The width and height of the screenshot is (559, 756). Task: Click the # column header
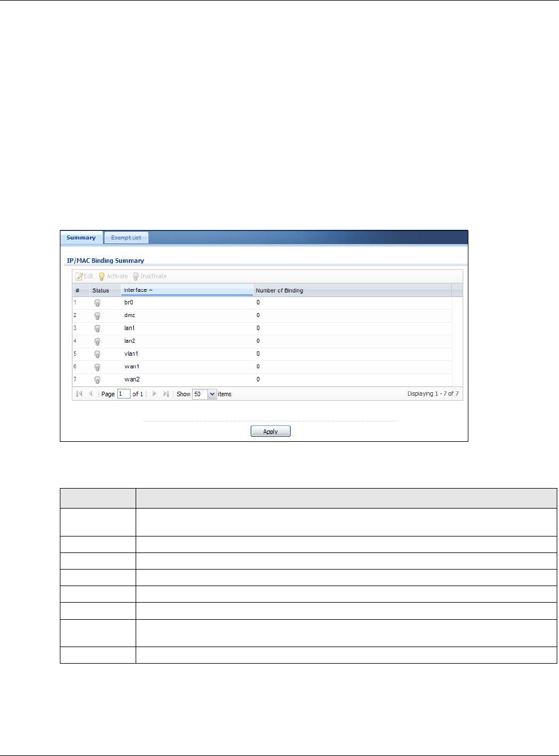[x=81, y=290]
